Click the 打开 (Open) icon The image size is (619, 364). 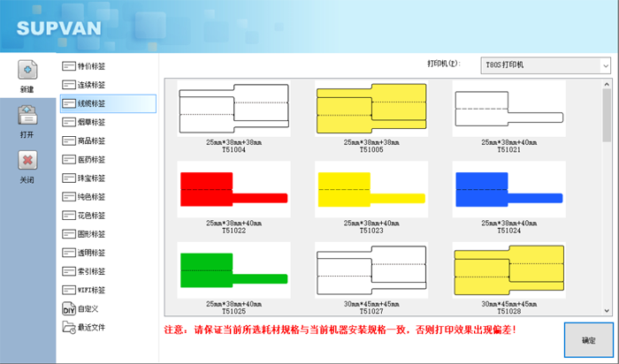(27, 117)
